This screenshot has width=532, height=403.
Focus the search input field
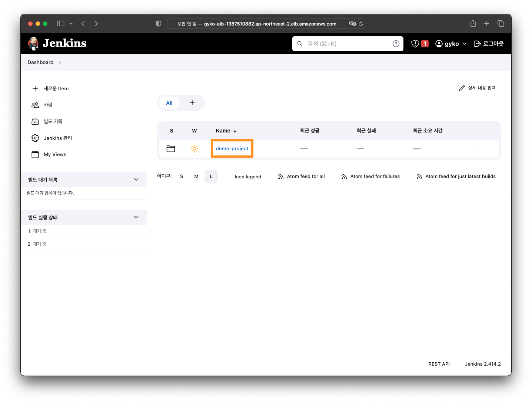pyautogui.click(x=348, y=44)
